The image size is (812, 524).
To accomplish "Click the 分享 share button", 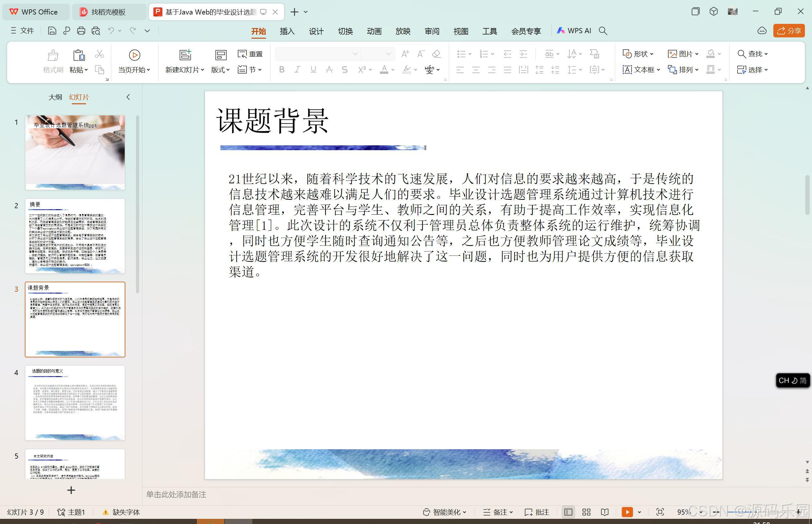I will 789,31.
